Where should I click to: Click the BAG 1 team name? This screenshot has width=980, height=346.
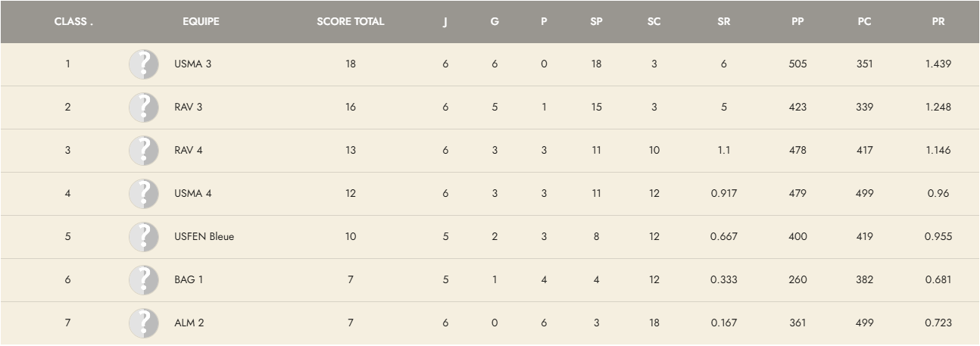coord(189,280)
